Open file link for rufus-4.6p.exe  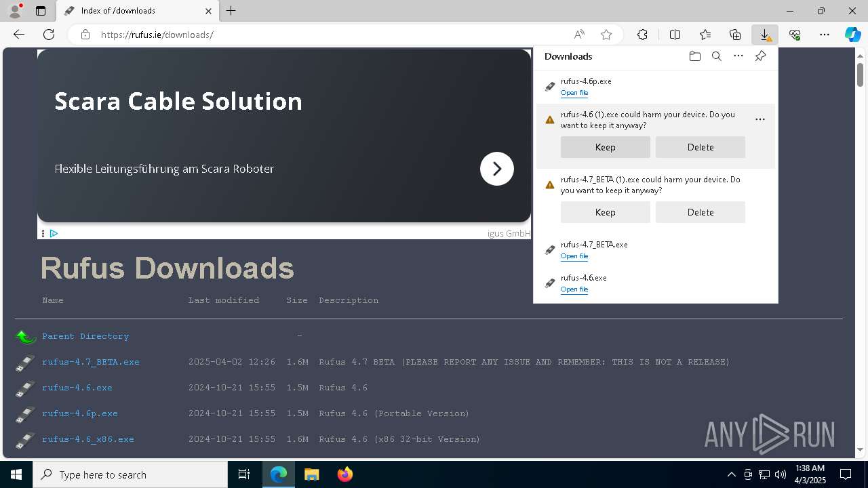[x=574, y=93]
